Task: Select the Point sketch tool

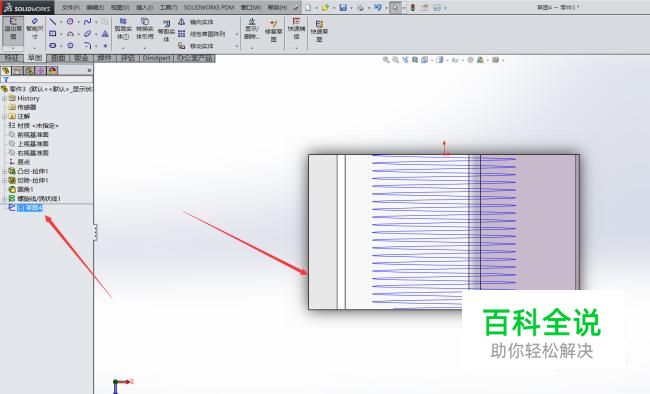Action: [x=105, y=46]
